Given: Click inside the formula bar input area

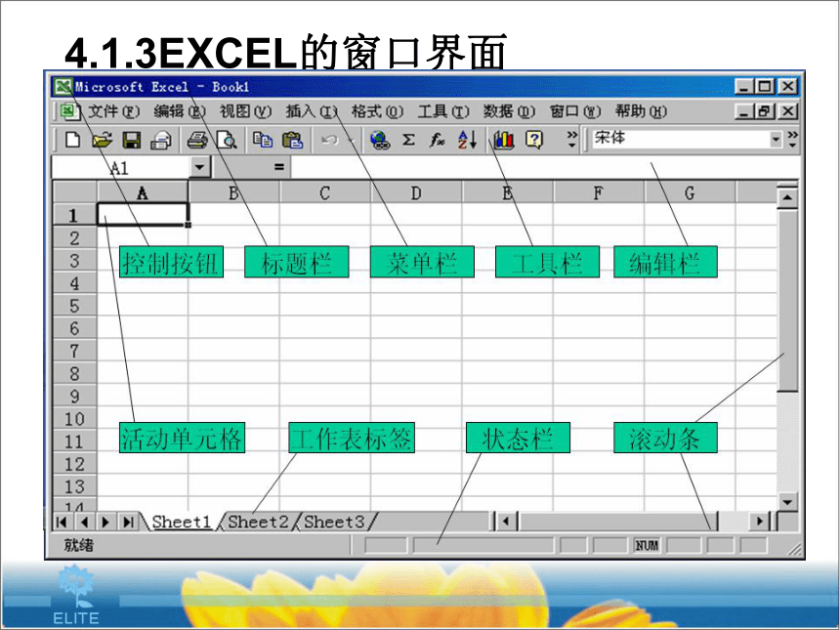Looking at the screenshot, I should click(544, 167).
